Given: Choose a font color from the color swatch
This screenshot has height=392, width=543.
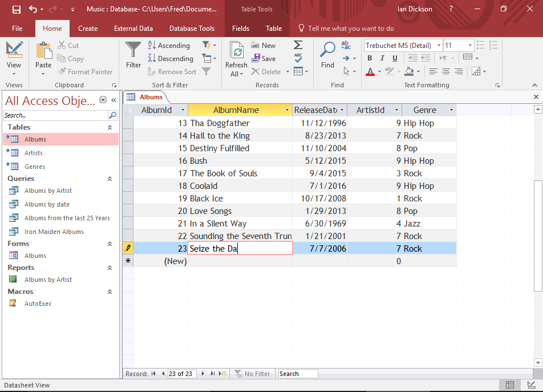Looking at the screenshot, I should [369, 71].
